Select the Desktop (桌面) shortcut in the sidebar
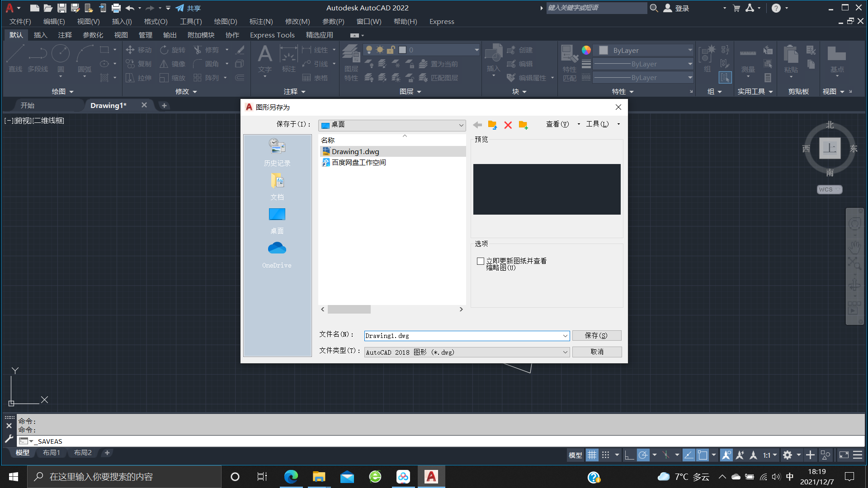Screen dimensions: 868x488 point(277,221)
